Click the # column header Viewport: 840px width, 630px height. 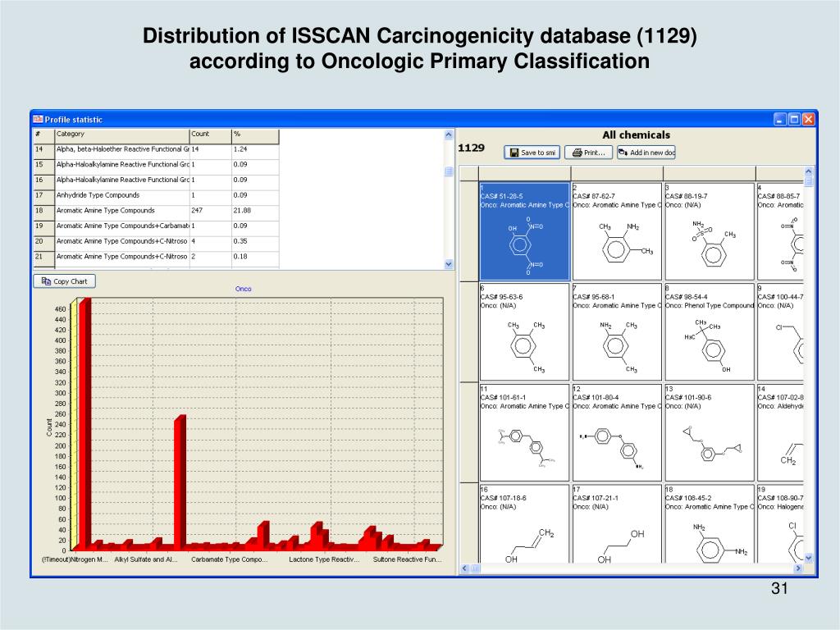click(44, 136)
